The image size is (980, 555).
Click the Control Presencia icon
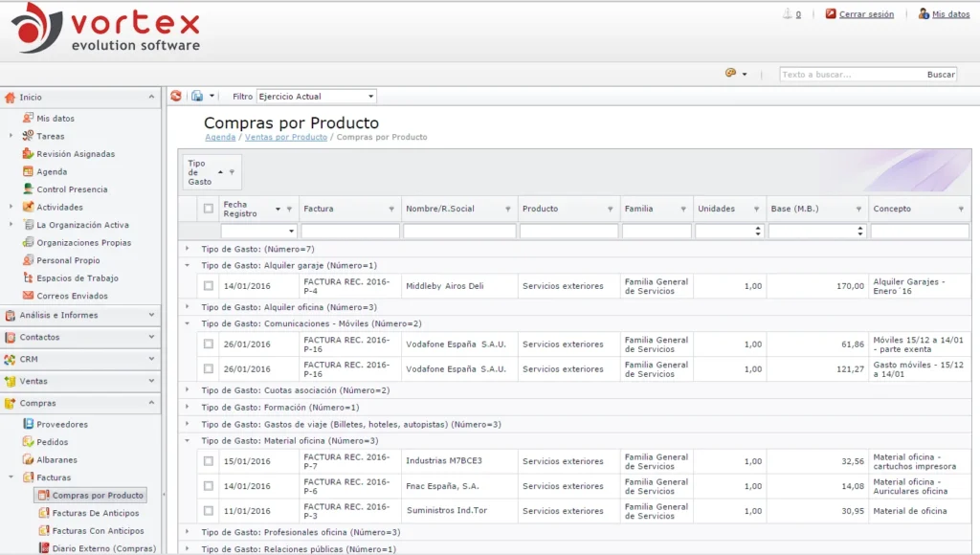[x=28, y=189]
